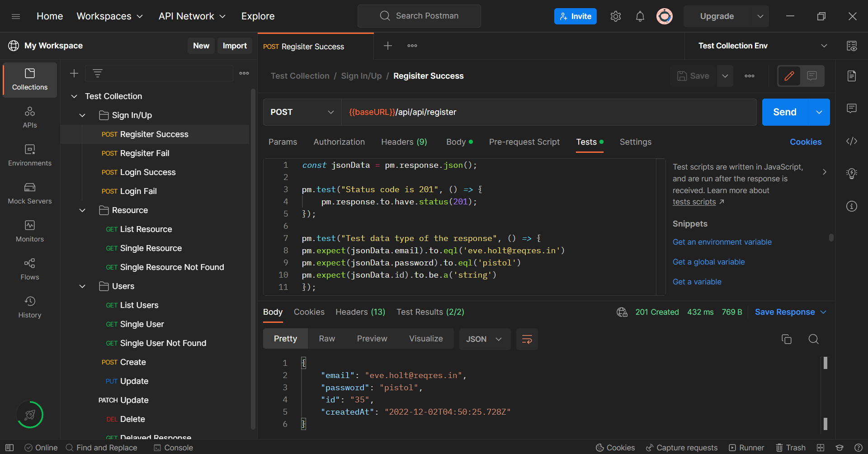Screen dimensions: 868x454
Task: Open collections panel more options
Action: tap(244, 73)
